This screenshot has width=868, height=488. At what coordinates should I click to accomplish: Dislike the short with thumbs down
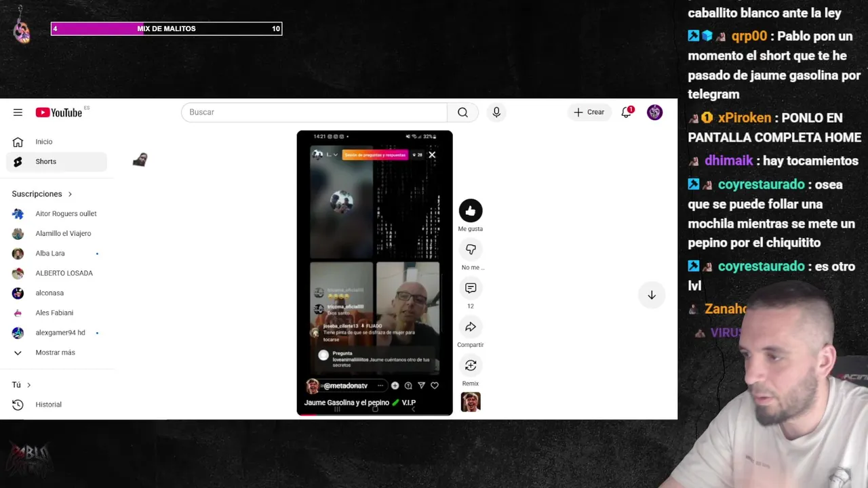coord(471,249)
